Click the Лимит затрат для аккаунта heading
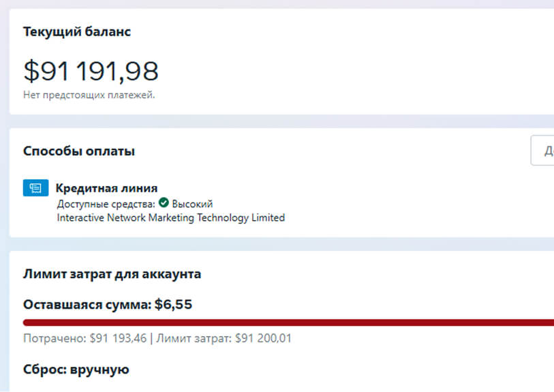554x392 pixels. 112,274
